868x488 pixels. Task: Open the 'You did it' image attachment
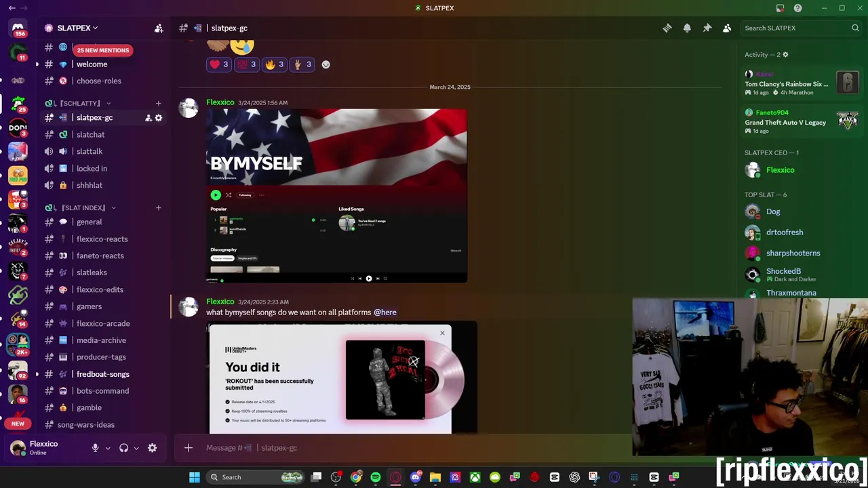tap(342, 377)
